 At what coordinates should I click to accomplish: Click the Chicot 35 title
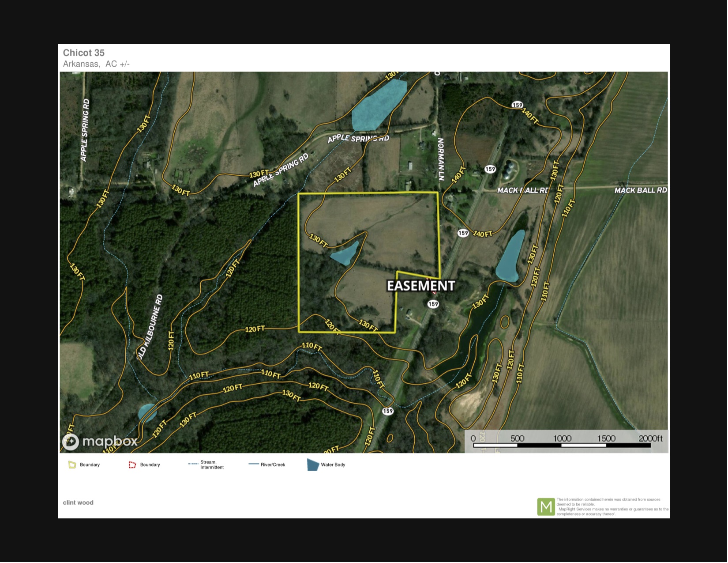84,53
